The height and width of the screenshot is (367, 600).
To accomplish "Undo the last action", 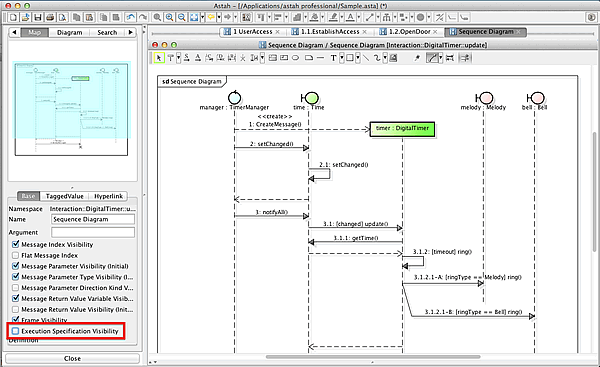I will tap(130, 17).
